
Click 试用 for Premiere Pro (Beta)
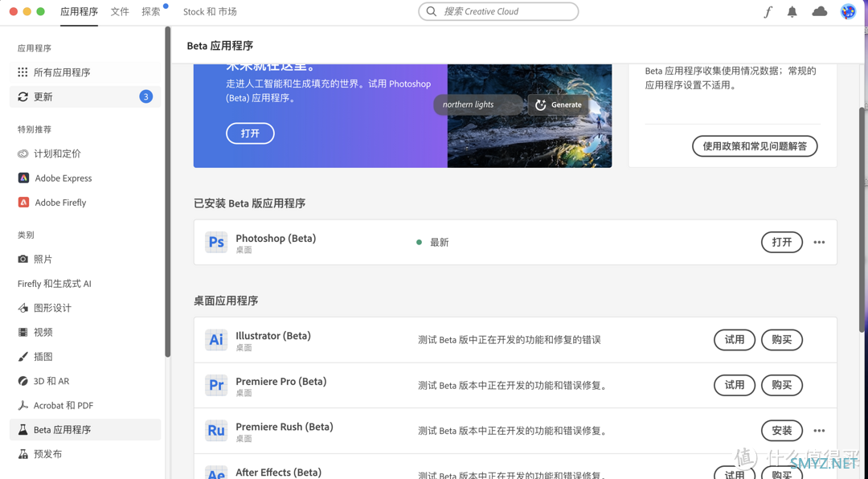point(735,385)
